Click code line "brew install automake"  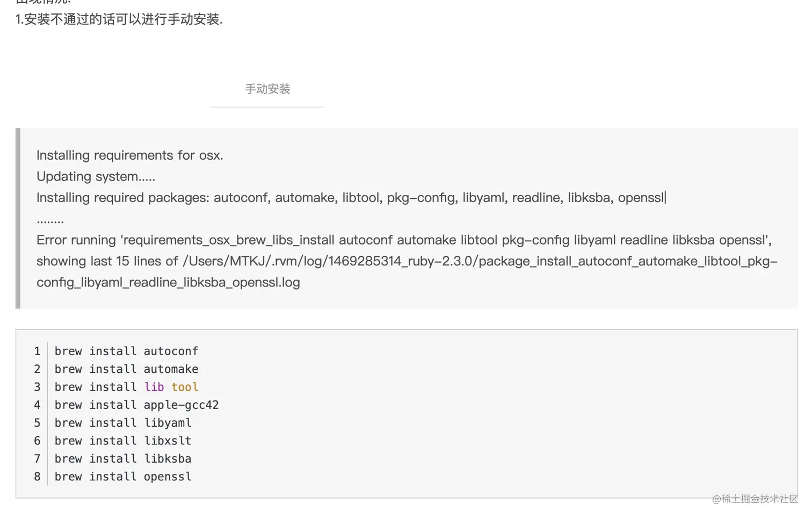click(126, 369)
